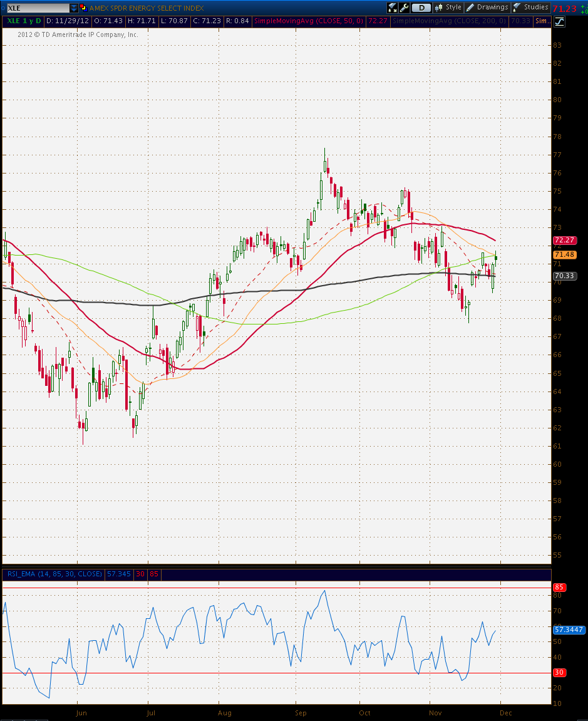Open the Drawings menu
Viewport: 588px width, 721px height.
pyautogui.click(x=487, y=8)
